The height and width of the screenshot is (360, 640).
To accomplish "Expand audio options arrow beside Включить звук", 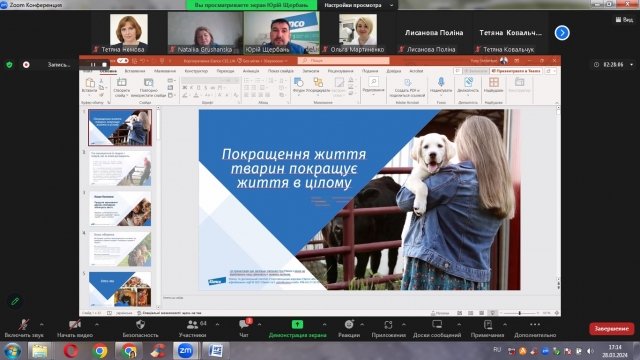I will (x=42, y=324).
